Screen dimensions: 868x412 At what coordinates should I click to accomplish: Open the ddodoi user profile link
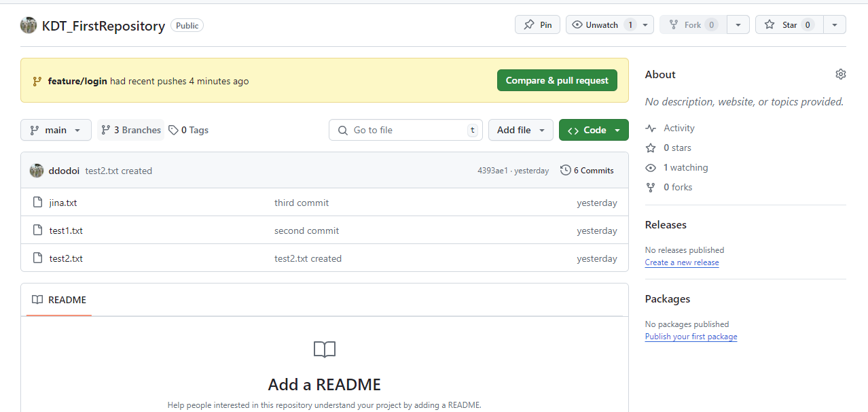click(x=64, y=171)
